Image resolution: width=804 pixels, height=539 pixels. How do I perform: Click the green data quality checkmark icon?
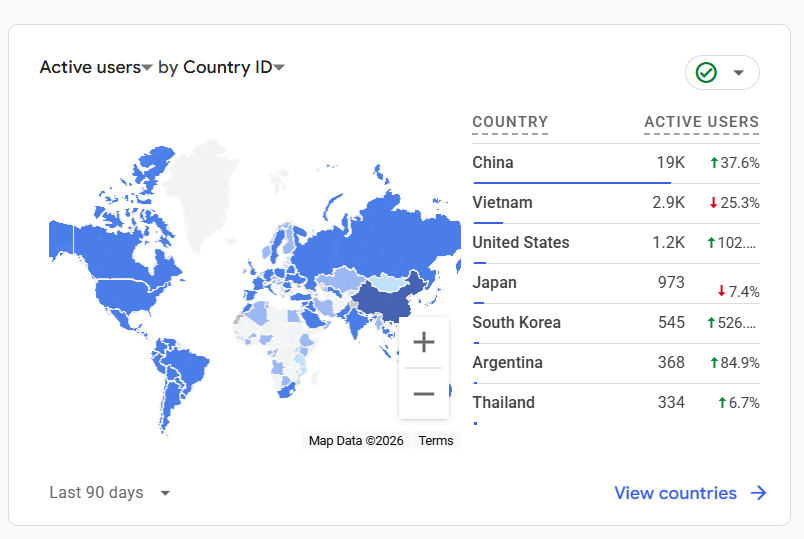(706, 72)
